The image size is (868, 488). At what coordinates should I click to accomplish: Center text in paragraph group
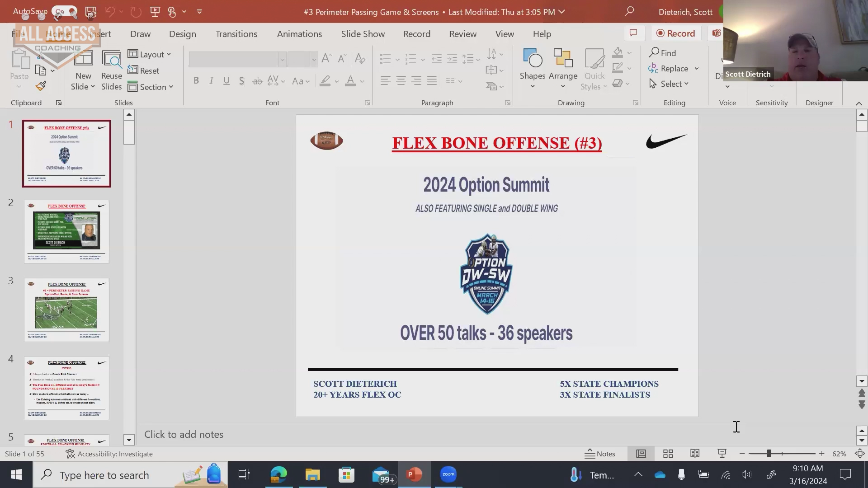401,81
